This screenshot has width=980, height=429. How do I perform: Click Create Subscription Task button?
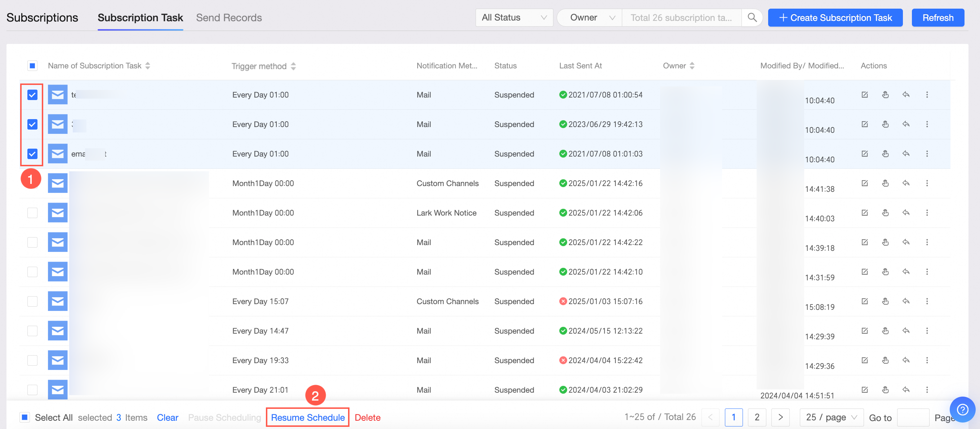pyautogui.click(x=835, y=18)
